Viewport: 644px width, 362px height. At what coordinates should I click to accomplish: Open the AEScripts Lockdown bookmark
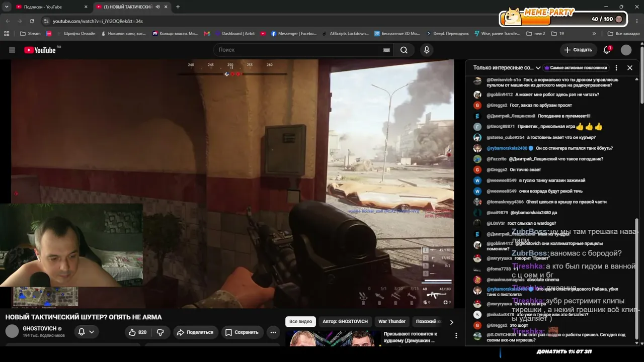[345, 34]
